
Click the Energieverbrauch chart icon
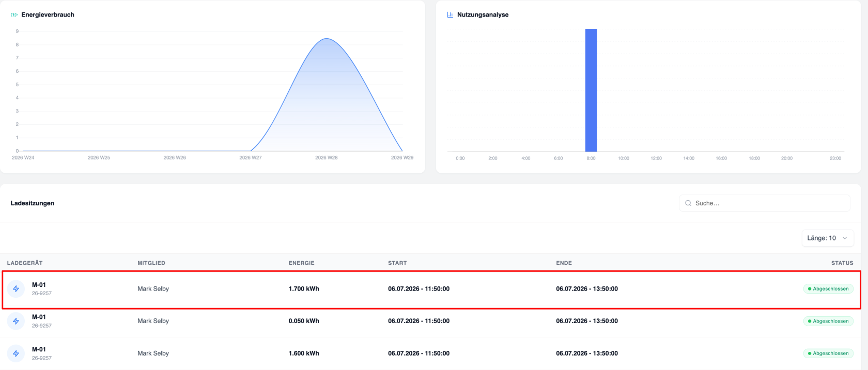point(14,15)
